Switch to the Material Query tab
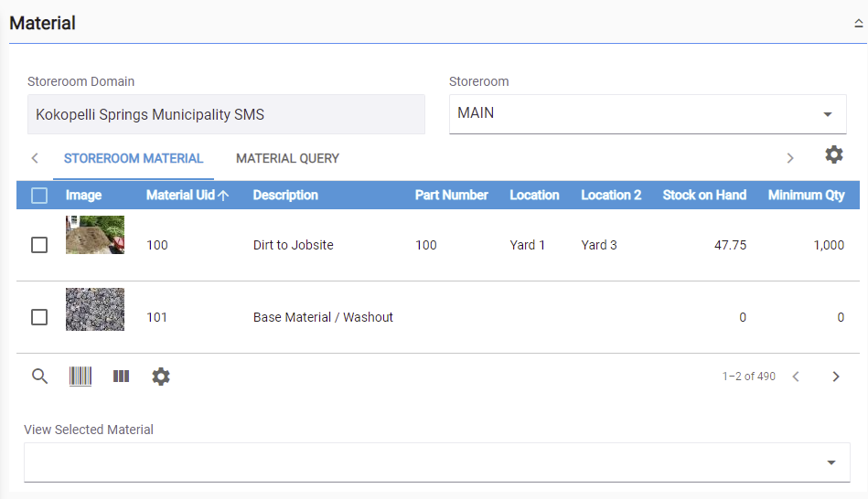Viewport: 868px width, 499px height. (287, 158)
